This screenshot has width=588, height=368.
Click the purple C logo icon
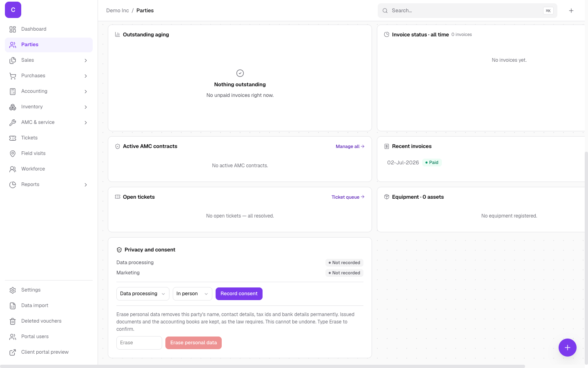point(13,10)
